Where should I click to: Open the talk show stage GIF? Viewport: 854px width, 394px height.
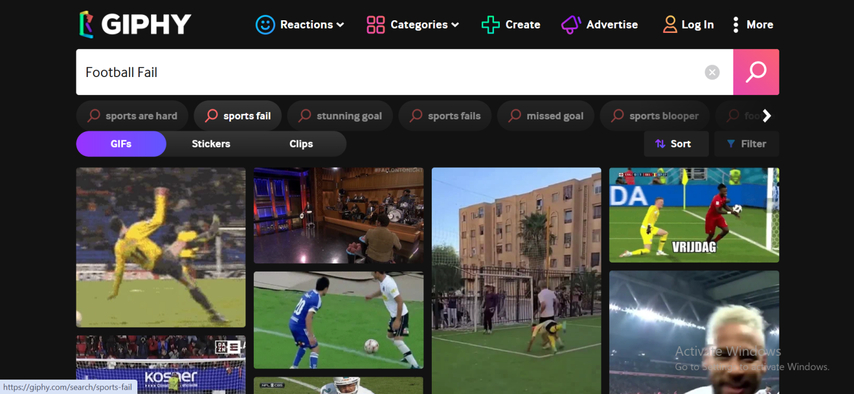click(x=338, y=216)
